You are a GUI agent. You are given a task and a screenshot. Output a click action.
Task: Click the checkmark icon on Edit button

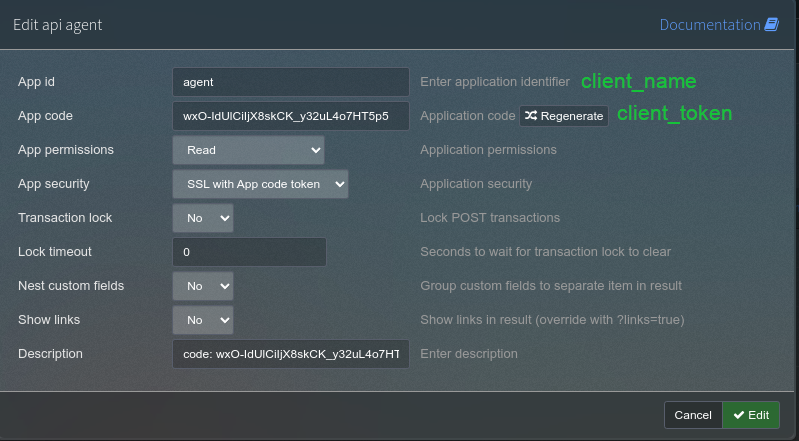pos(739,415)
